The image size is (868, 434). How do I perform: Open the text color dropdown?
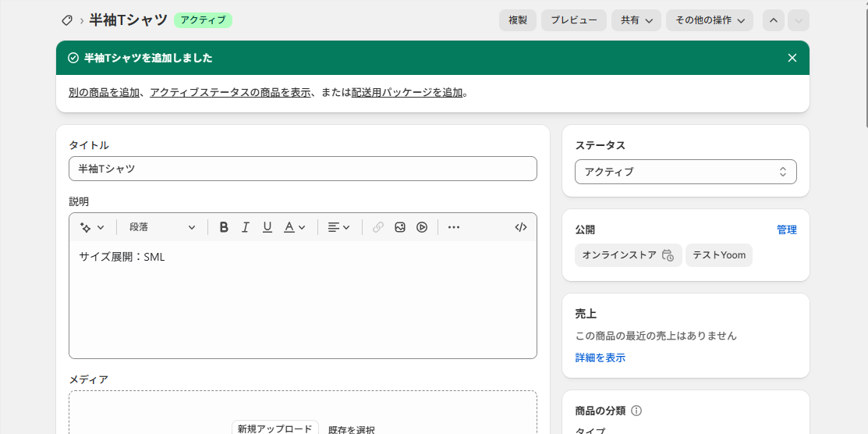(x=294, y=227)
